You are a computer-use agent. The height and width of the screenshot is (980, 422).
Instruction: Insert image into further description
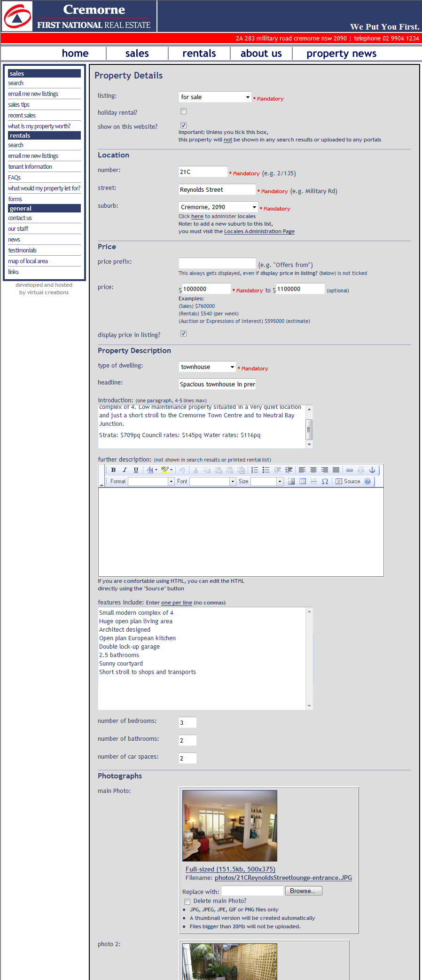coord(291,481)
